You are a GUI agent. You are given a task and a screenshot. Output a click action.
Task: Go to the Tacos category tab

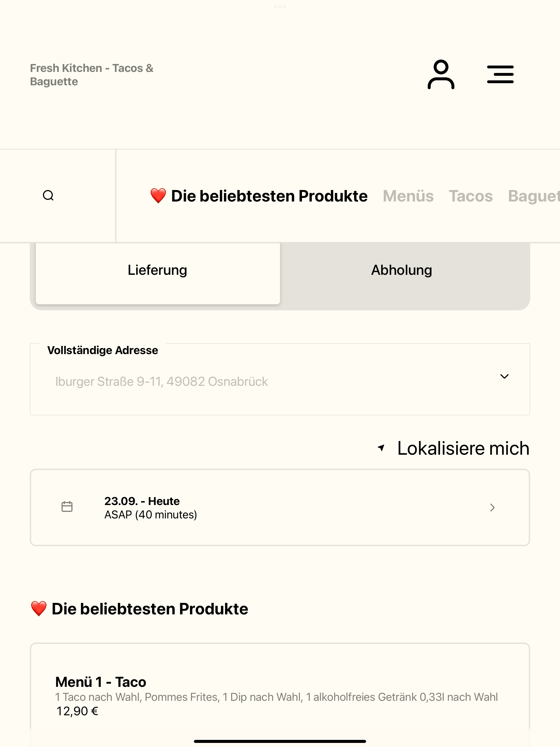(471, 196)
